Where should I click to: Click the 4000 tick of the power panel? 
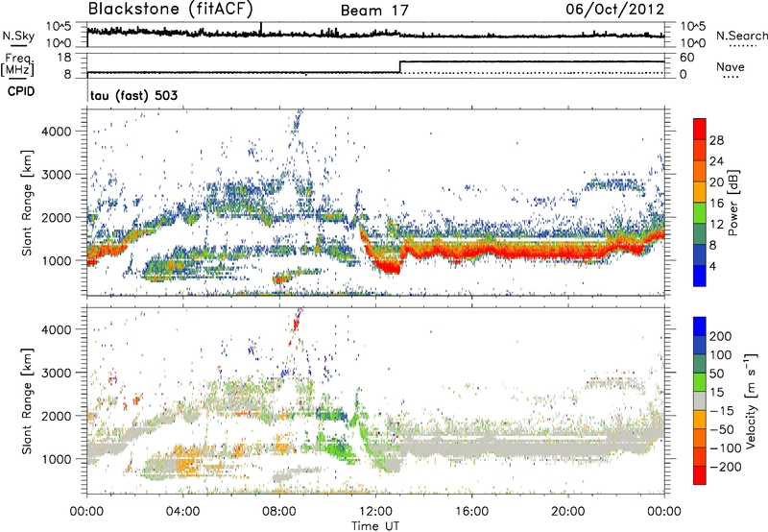click(57, 132)
